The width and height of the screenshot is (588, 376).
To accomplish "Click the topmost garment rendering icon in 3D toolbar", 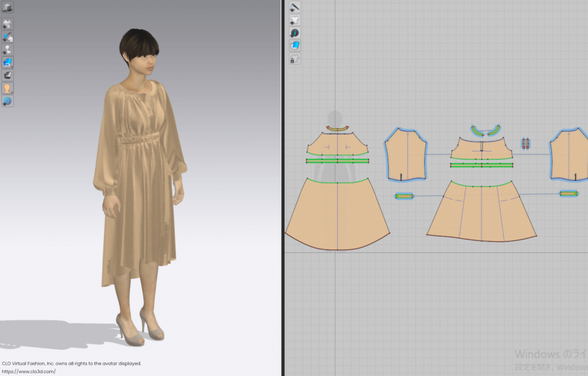I will pyautogui.click(x=7, y=7).
